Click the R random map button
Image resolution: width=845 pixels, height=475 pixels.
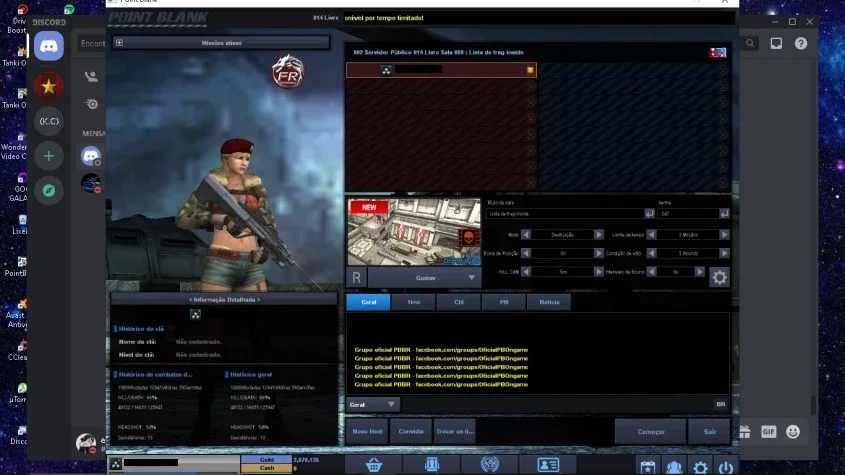click(x=356, y=278)
